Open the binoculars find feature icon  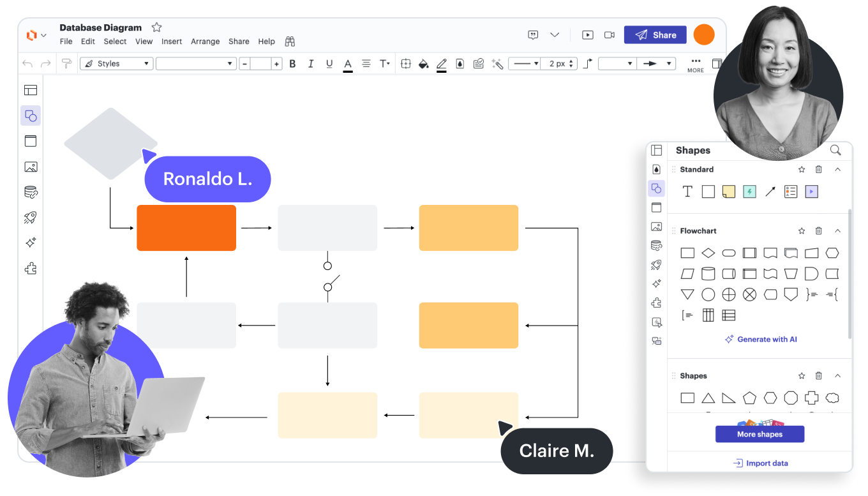pyautogui.click(x=290, y=41)
